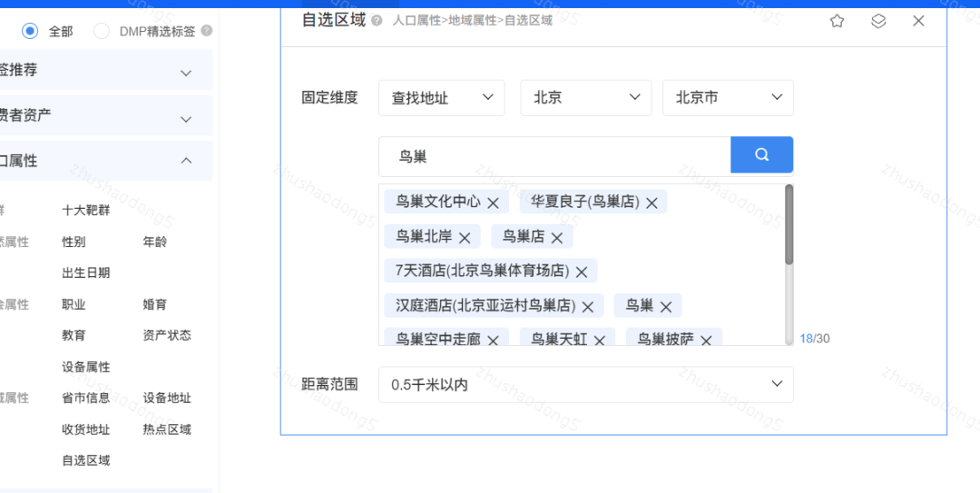Screen dimensions: 980x493
Task: Click help icon next to DMP精选标签
Action: 207,31
